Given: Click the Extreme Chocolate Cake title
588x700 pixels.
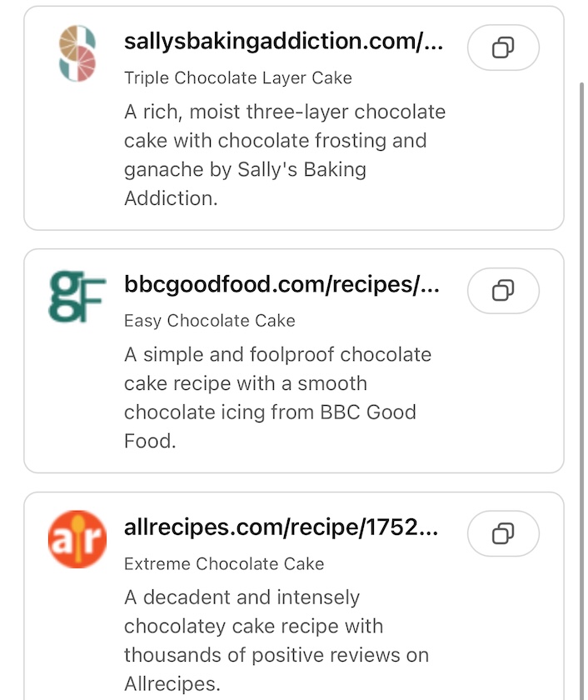Looking at the screenshot, I should 223,564.
